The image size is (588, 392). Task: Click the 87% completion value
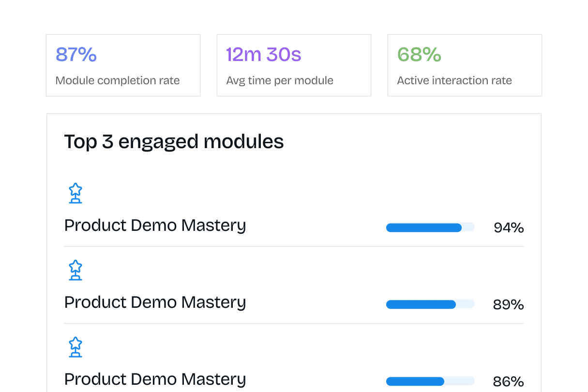click(76, 55)
